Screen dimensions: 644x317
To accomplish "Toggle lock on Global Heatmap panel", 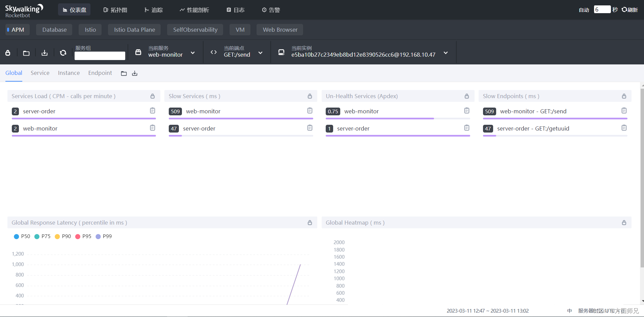I will (624, 223).
